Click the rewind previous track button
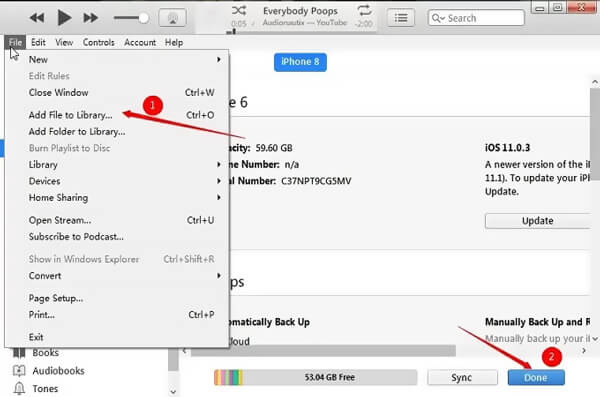This screenshot has width=600, height=397. pyautogui.click(x=37, y=18)
